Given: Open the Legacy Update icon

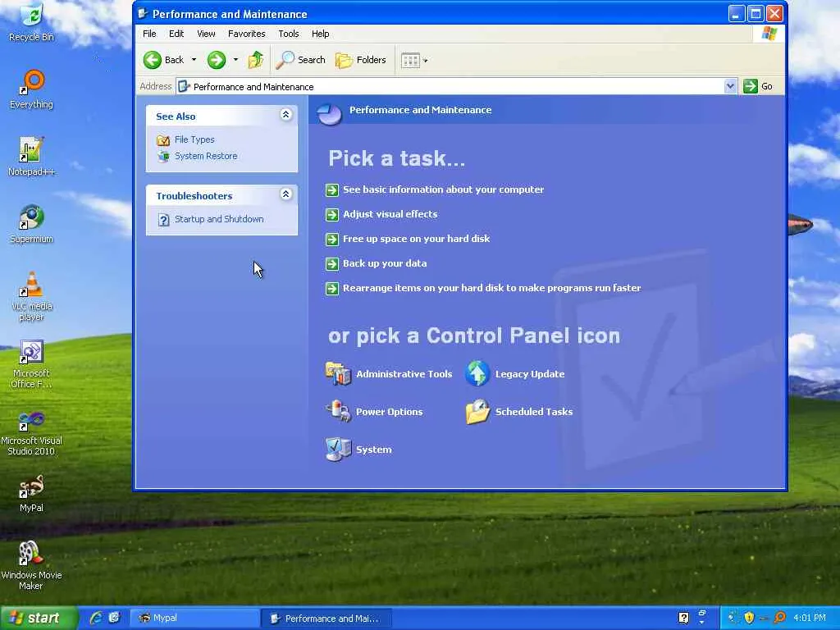Looking at the screenshot, I should click(x=477, y=373).
